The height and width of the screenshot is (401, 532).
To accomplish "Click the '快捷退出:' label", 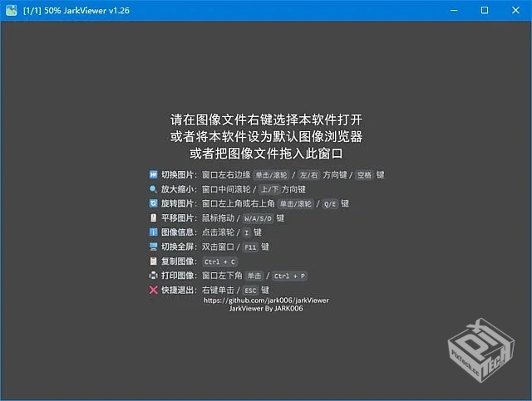I will [x=179, y=290].
